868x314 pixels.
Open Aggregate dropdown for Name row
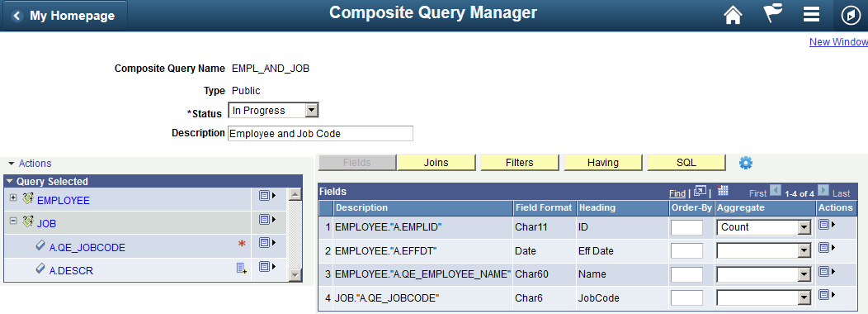(764, 274)
